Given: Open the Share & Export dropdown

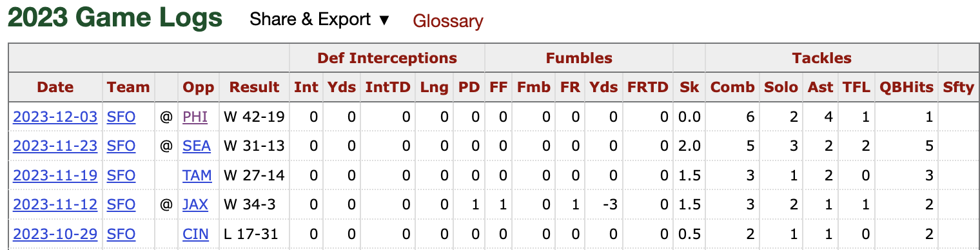Looking at the screenshot, I should point(320,20).
